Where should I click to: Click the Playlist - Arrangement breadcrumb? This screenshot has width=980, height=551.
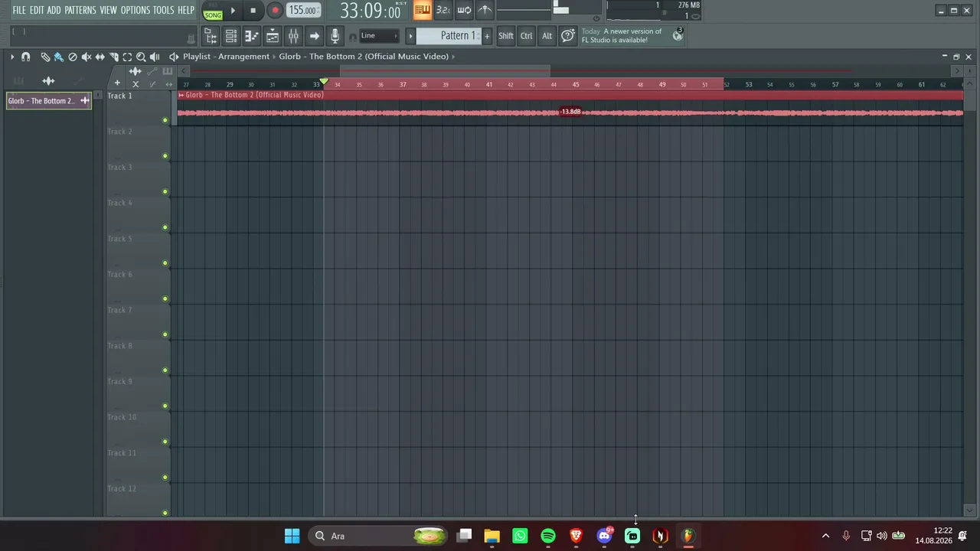tap(226, 57)
